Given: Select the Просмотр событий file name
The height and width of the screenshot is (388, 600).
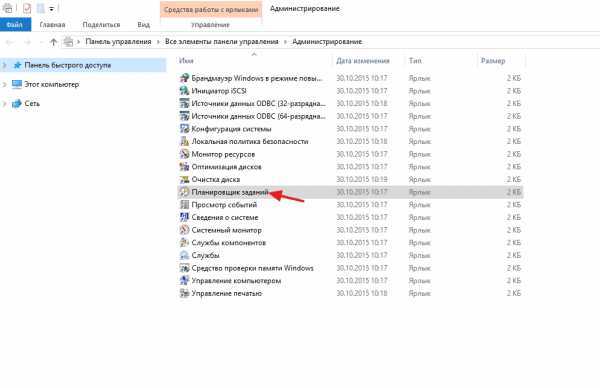Looking at the screenshot, I should pos(224,205).
